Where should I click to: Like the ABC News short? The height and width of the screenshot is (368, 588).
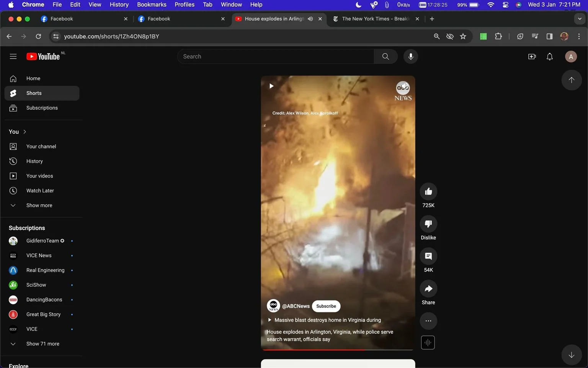point(428,191)
